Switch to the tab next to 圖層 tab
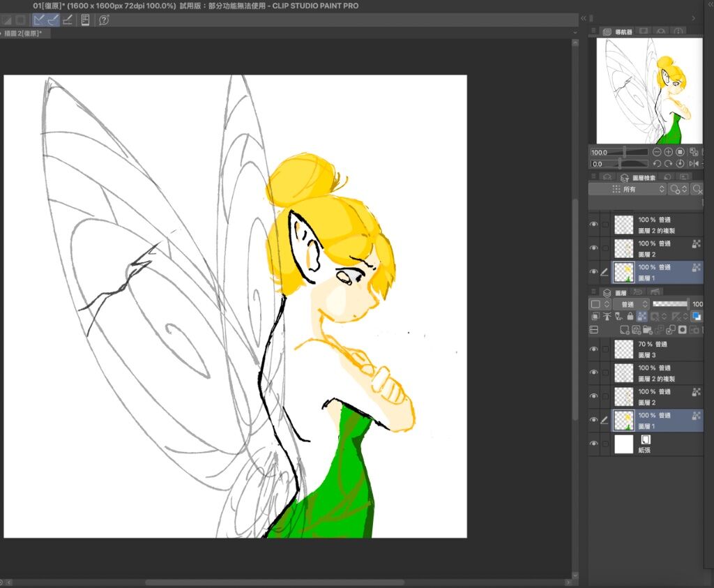714x588 pixels. (x=638, y=292)
